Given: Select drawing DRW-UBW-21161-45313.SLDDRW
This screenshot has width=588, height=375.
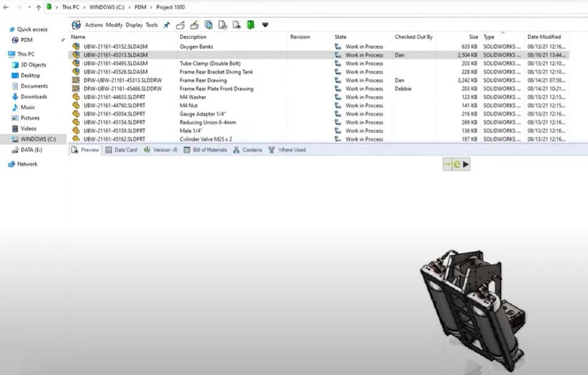Looking at the screenshot, I should pyautogui.click(x=123, y=80).
